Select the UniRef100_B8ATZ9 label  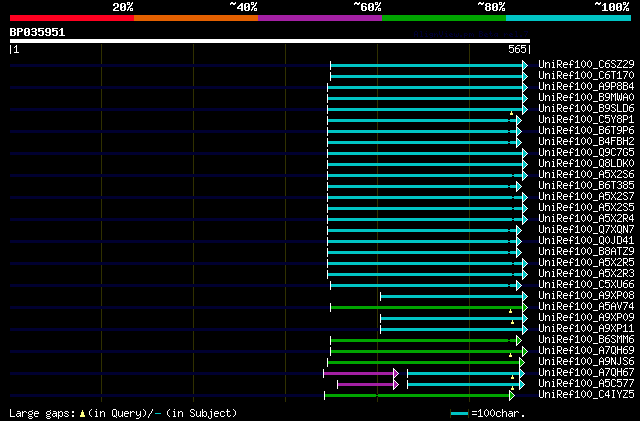pyautogui.click(x=586, y=252)
